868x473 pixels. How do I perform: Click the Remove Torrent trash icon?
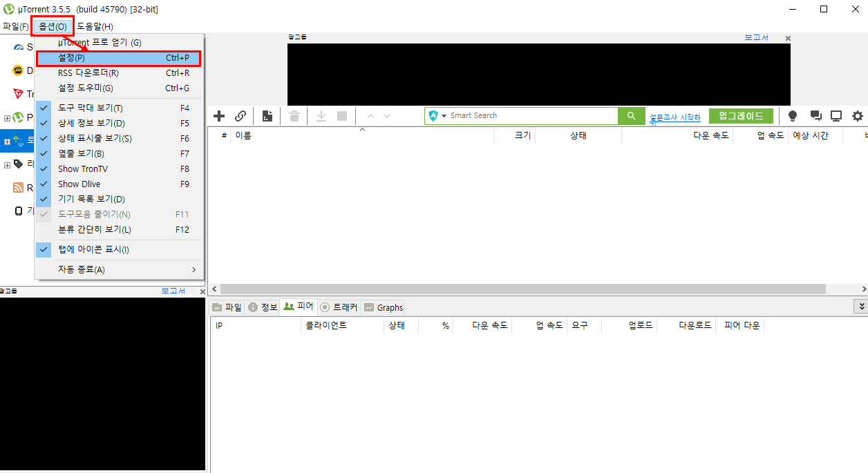294,116
